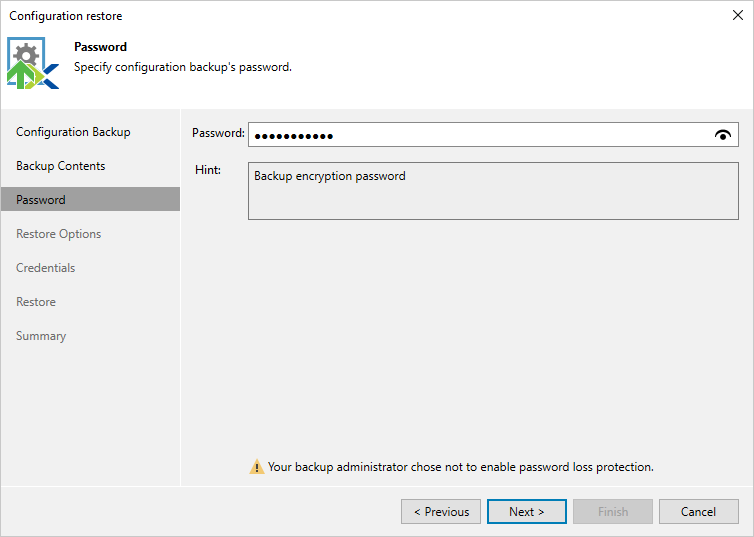Close the Configuration restore dialog
Image resolution: width=754 pixels, height=537 pixels.
tap(737, 16)
